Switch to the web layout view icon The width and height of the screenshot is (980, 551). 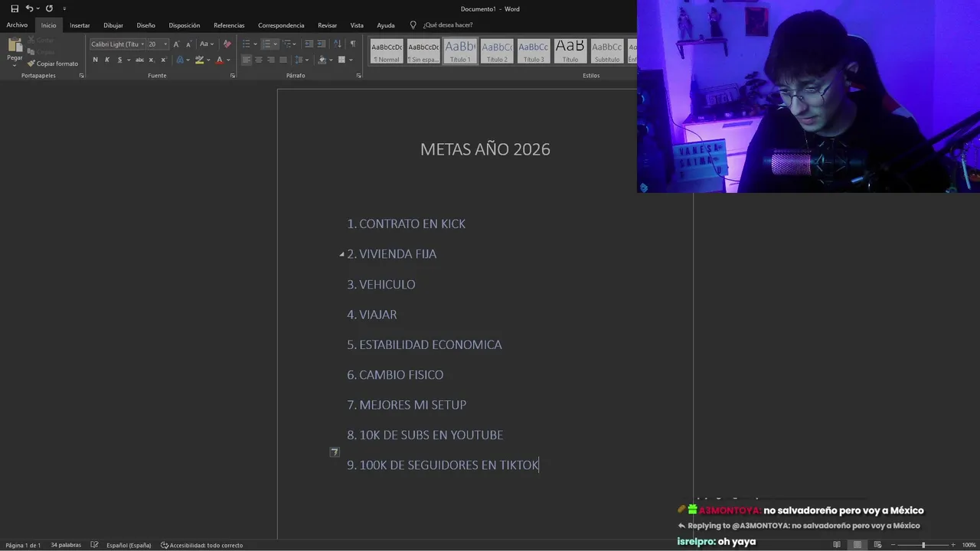[x=877, y=545]
